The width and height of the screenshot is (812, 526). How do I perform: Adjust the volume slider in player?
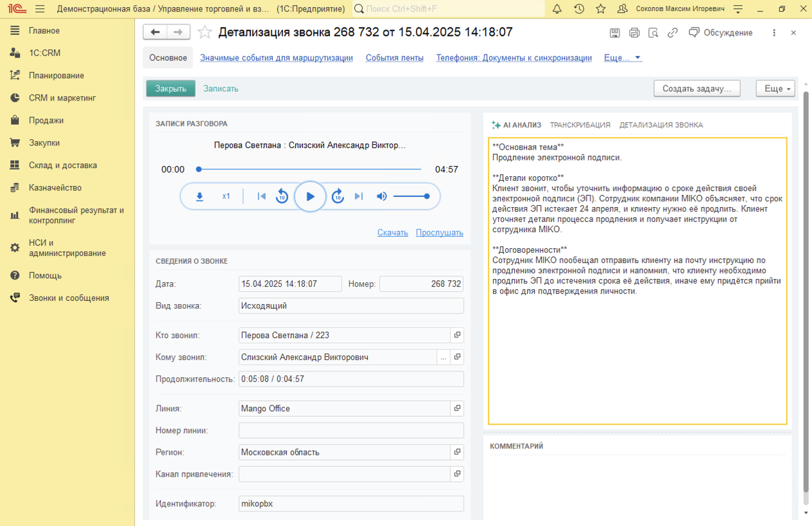click(411, 196)
